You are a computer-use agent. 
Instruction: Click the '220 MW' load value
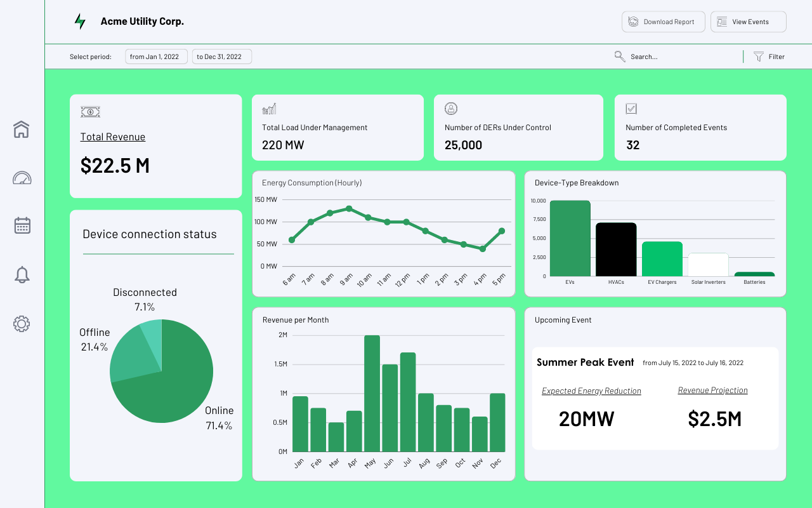(283, 145)
